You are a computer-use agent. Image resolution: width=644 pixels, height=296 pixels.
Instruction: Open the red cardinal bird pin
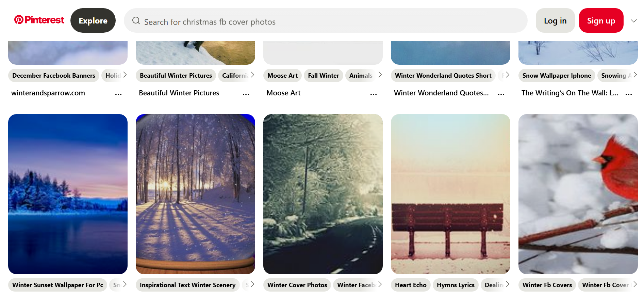pos(578,194)
